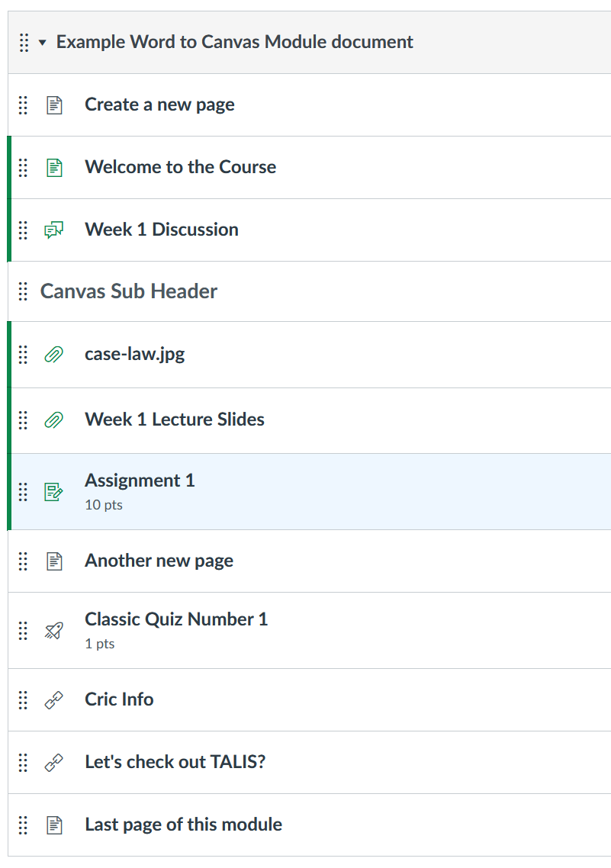
Task: Open Last page of this module
Action: pyautogui.click(x=183, y=825)
